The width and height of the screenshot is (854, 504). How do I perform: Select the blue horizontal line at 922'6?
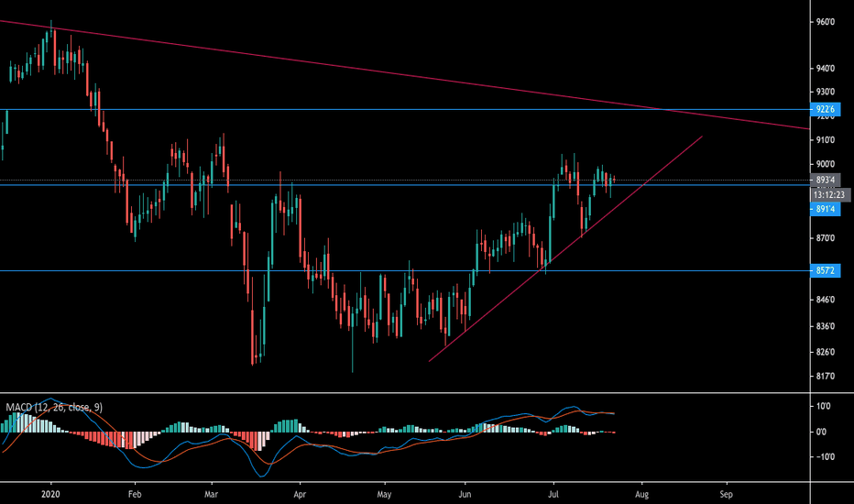pyautogui.click(x=405, y=110)
